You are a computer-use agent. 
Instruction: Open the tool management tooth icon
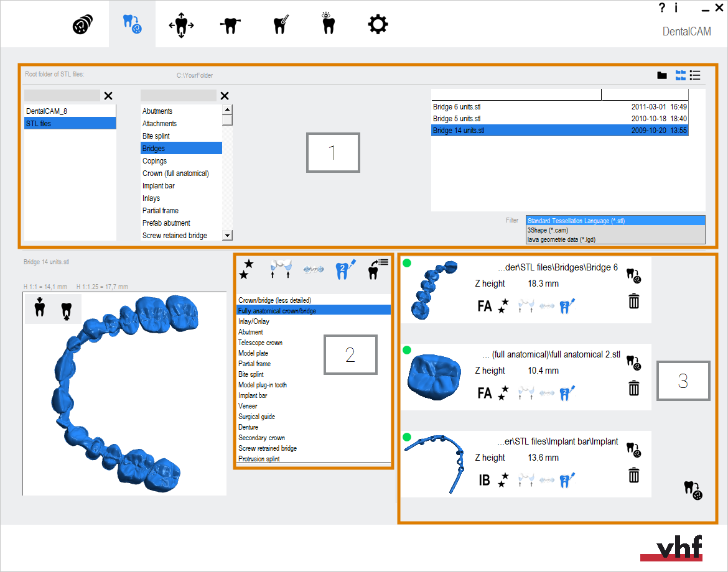(281, 25)
